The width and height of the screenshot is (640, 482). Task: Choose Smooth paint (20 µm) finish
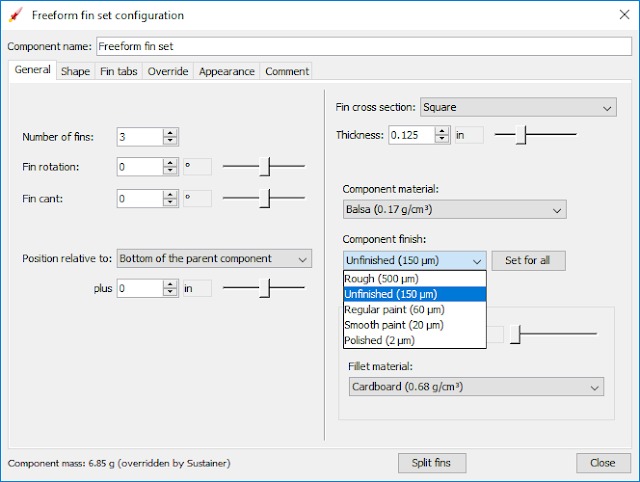click(x=415, y=325)
